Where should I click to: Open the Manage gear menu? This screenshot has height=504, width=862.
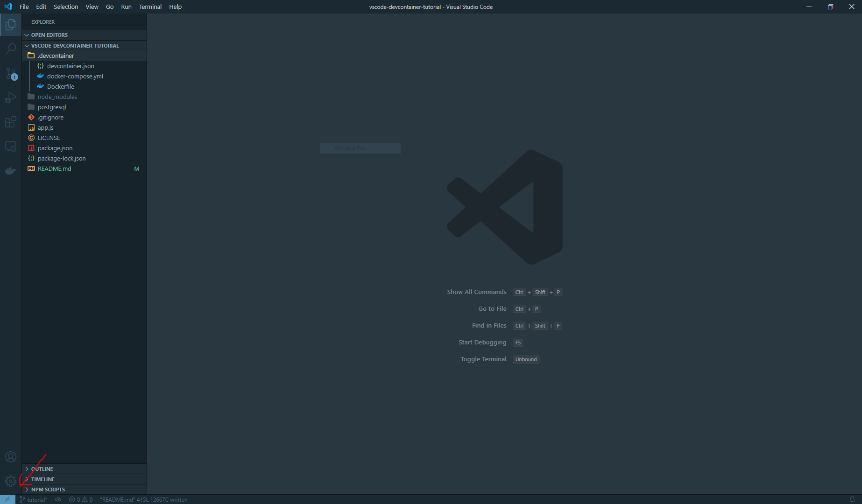point(11,481)
